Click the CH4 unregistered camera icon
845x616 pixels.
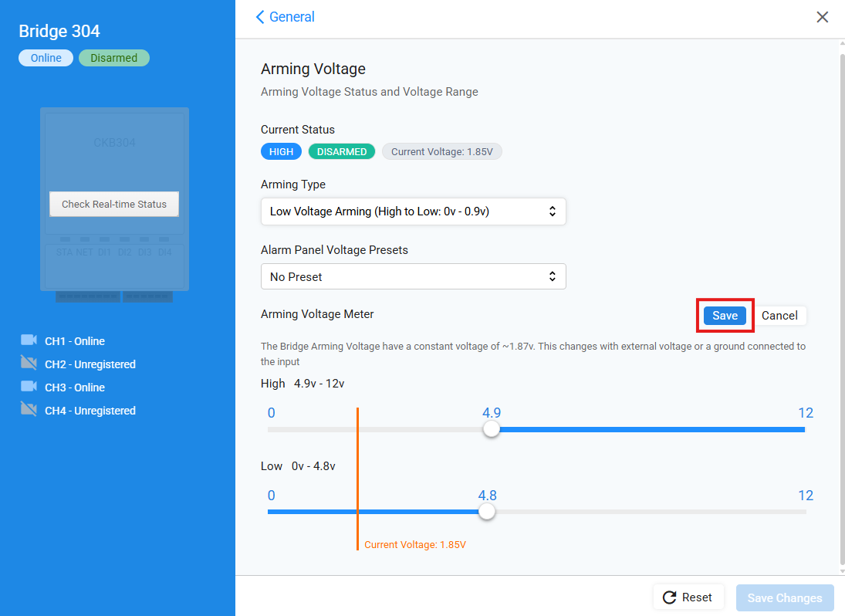coord(29,410)
